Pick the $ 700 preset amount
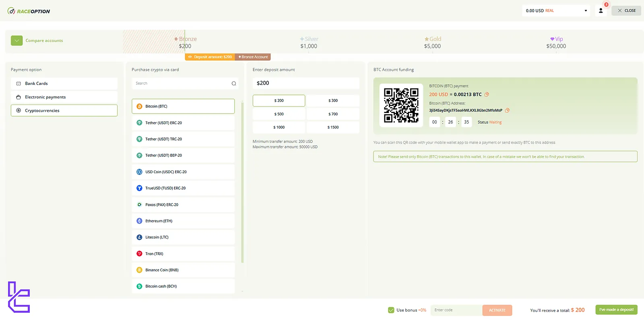The width and height of the screenshot is (644, 320). click(333, 114)
